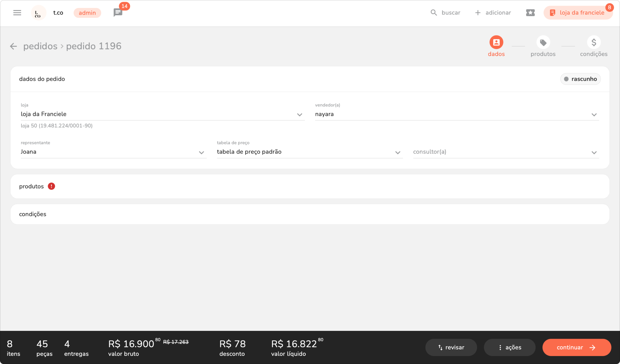
Task: Click the red products warning icon
Action: [x=51, y=186]
